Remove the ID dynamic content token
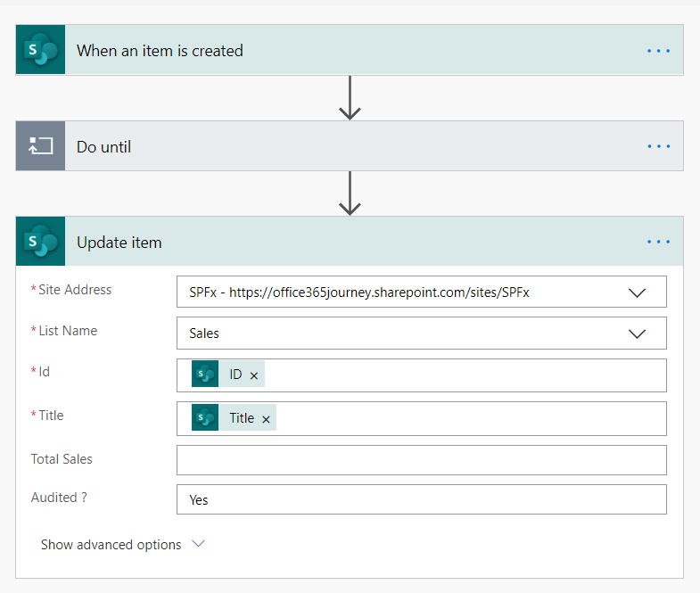This screenshot has height=593, width=700. coord(254,375)
